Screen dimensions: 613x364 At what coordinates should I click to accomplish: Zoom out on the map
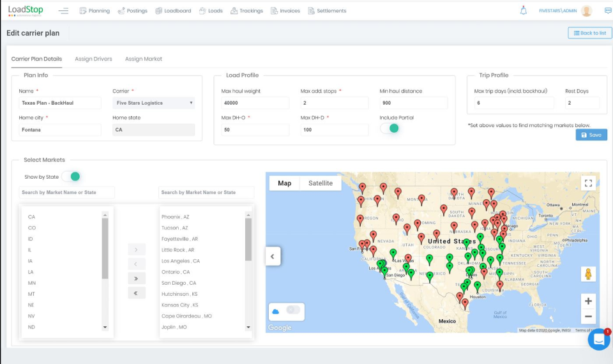[588, 316]
